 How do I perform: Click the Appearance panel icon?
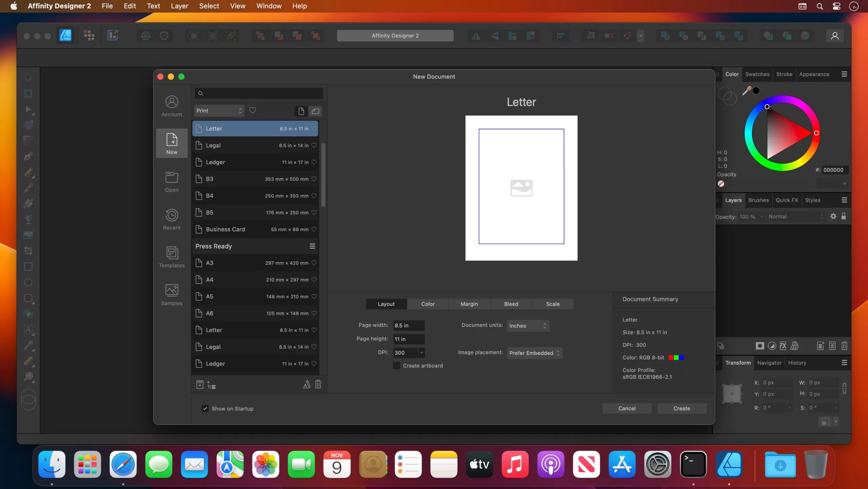click(x=814, y=73)
